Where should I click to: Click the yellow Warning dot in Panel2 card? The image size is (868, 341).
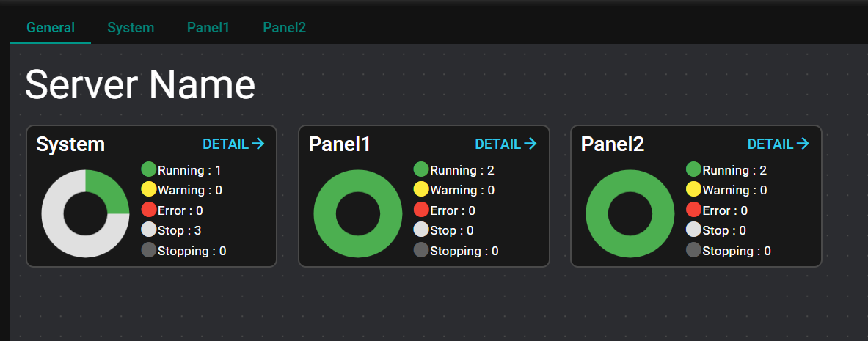tap(693, 189)
